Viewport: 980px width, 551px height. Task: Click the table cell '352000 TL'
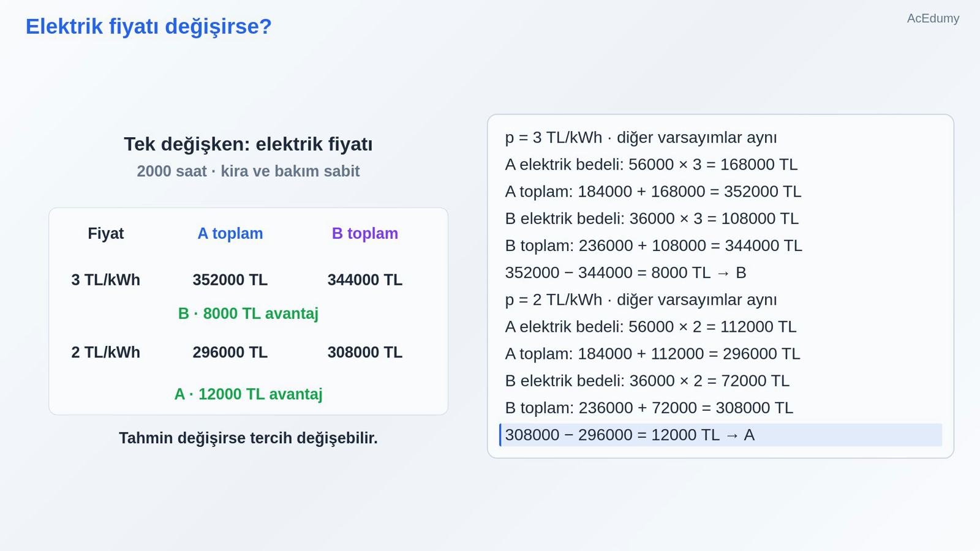(230, 280)
